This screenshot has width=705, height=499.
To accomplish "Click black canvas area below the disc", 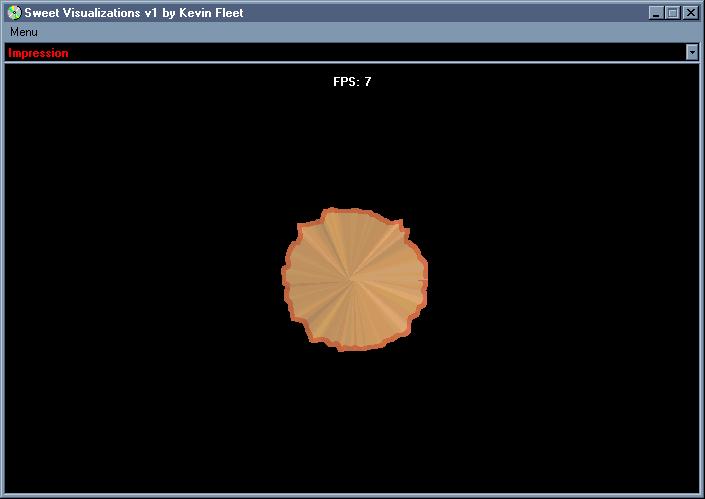I will (x=353, y=420).
